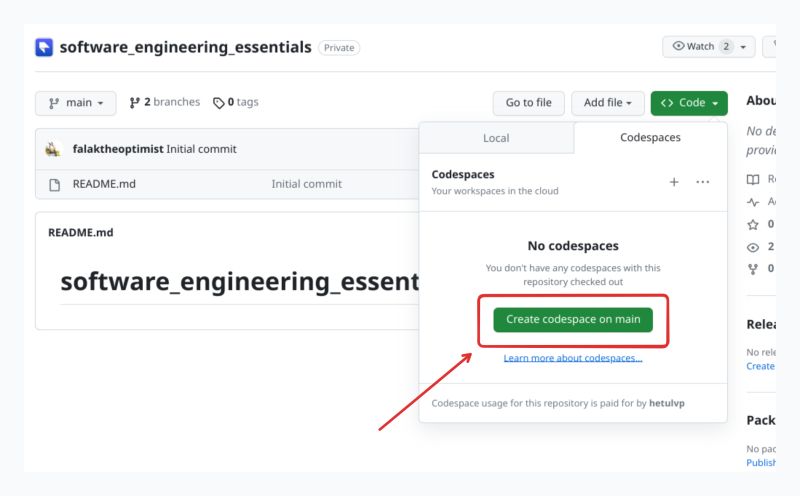Open the three-dots codespace options menu

click(703, 182)
